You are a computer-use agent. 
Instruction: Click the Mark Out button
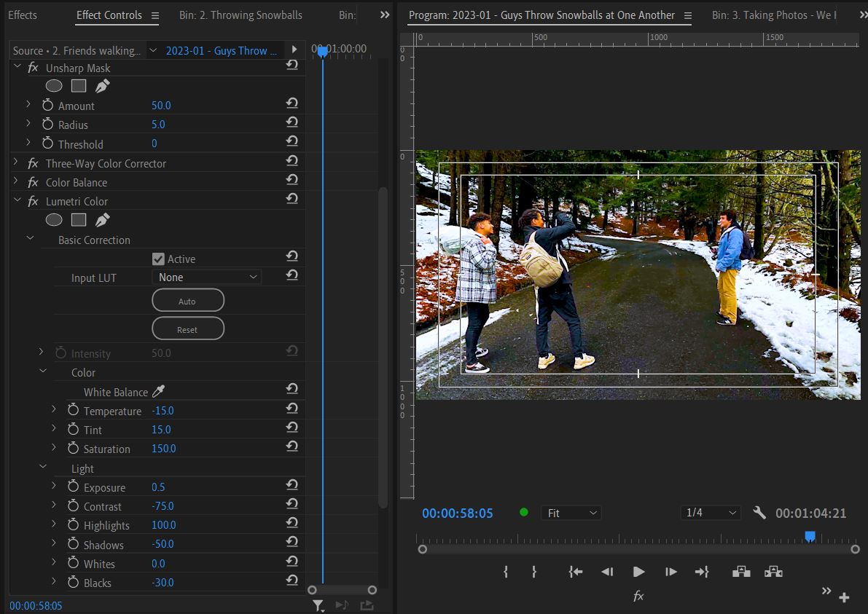click(x=534, y=572)
